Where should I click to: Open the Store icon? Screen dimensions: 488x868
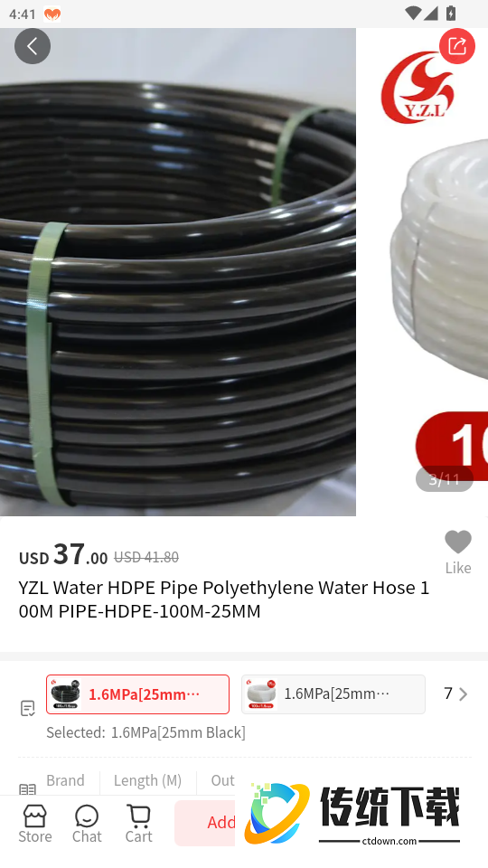pyautogui.click(x=35, y=824)
